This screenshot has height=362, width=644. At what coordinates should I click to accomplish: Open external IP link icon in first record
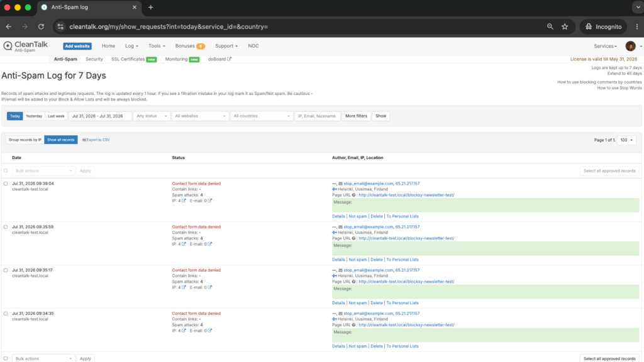point(184,200)
